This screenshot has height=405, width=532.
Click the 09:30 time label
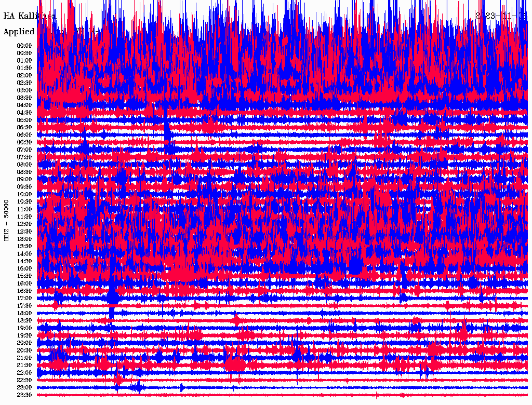tap(24, 187)
